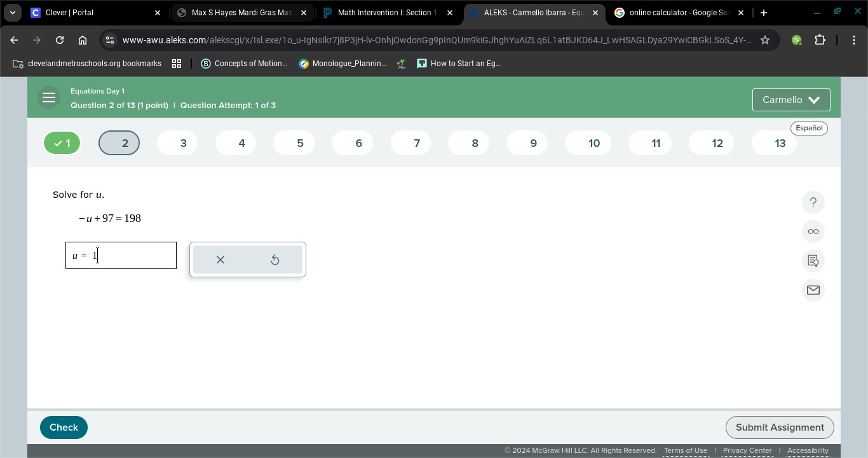Close the Math Intervention tab
868x458 pixels.
(x=450, y=13)
